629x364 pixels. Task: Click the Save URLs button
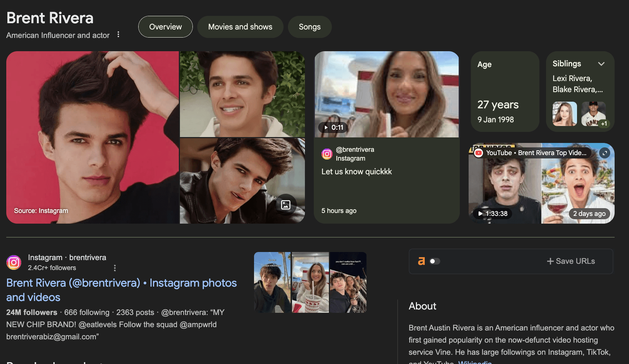[571, 261]
